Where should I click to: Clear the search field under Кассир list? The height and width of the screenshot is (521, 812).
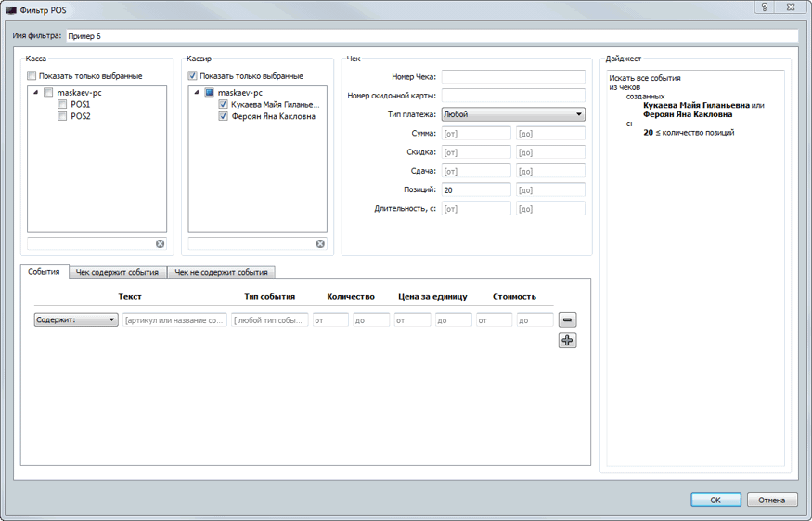[x=320, y=243]
